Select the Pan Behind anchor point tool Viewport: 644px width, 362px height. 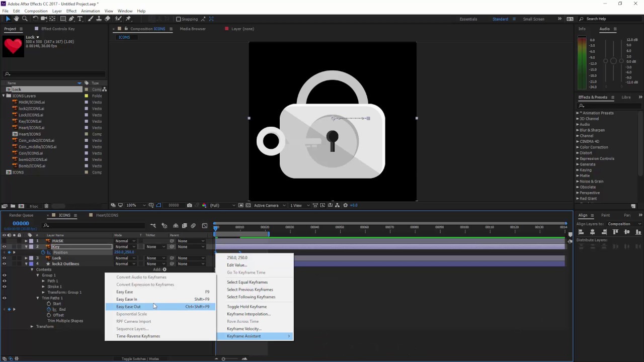[x=52, y=19]
